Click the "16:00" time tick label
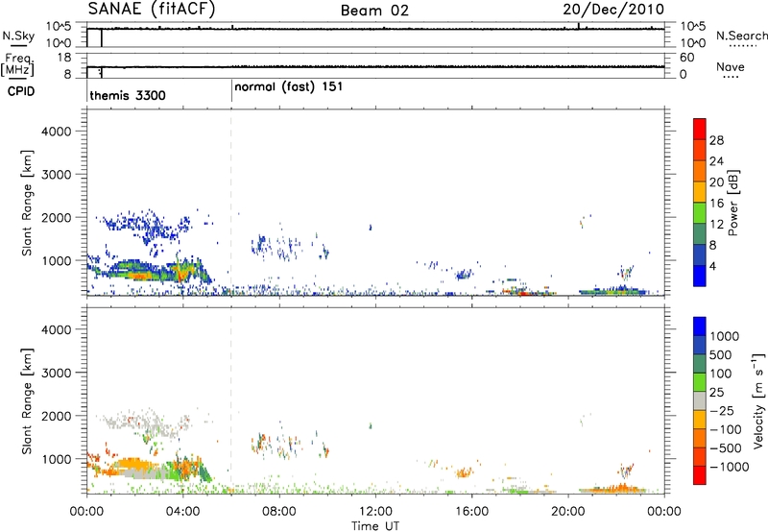This screenshot has height=532, width=768. point(471,512)
